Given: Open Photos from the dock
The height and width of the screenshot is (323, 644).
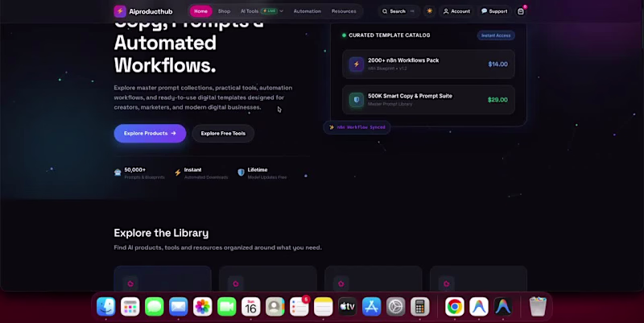Looking at the screenshot, I should 203,307.
